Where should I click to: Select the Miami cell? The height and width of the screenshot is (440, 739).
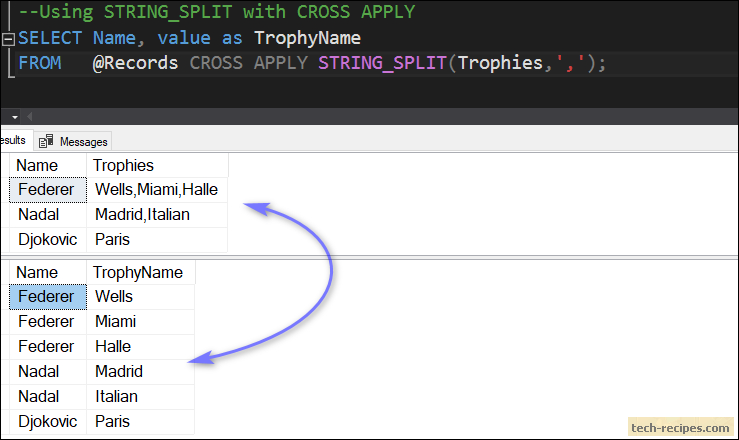click(x=141, y=322)
